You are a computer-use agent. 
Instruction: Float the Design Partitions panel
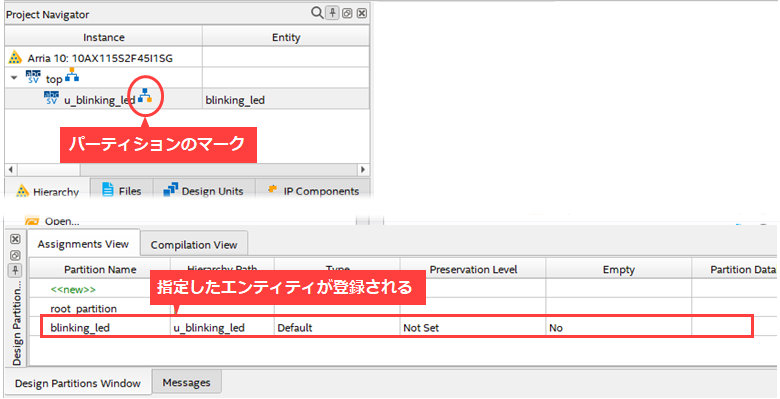pyautogui.click(x=15, y=255)
